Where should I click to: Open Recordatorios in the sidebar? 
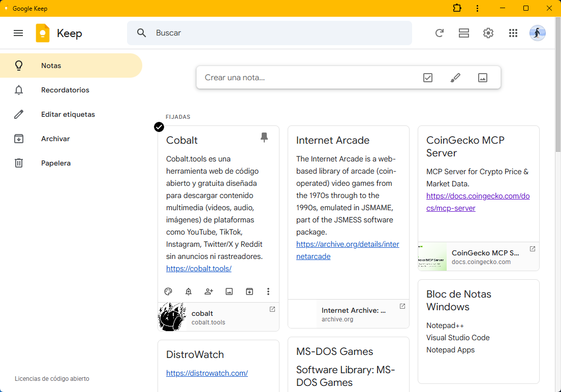[65, 90]
